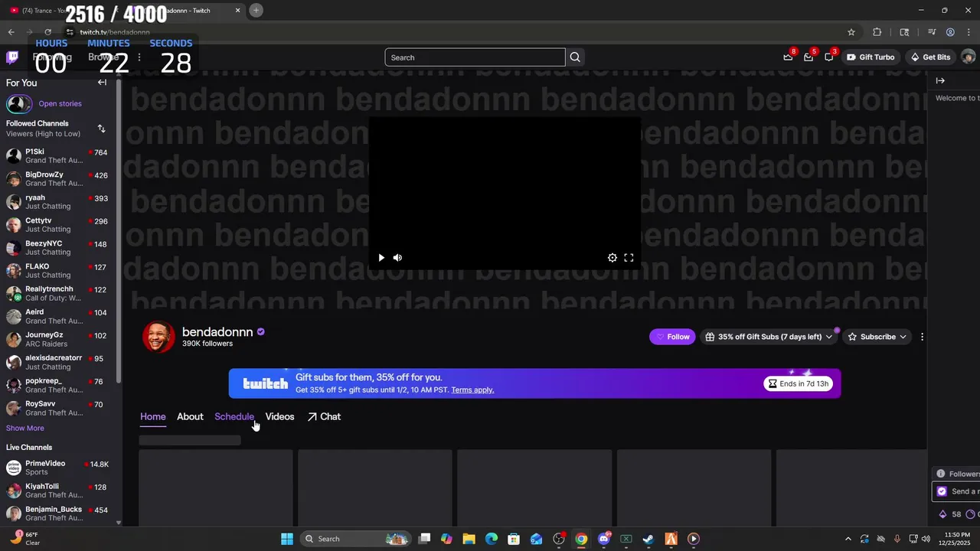Image resolution: width=980 pixels, height=551 pixels.
Task: Open Twitch notifications inbox icon
Action: point(808,57)
